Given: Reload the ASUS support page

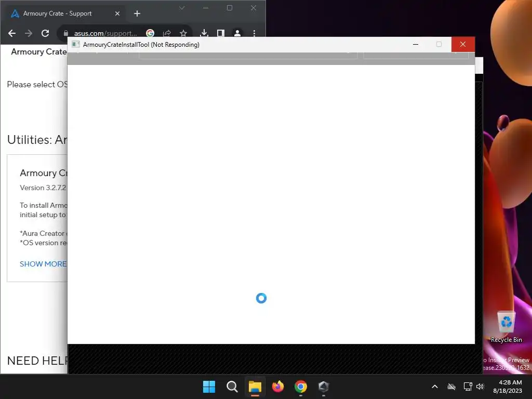Looking at the screenshot, I should click(x=45, y=33).
